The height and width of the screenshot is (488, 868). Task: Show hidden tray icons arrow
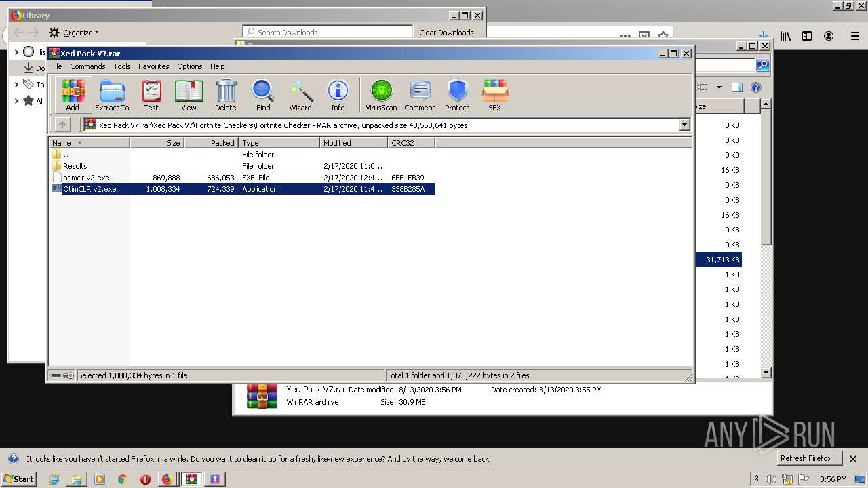click(x=757, y=479)
